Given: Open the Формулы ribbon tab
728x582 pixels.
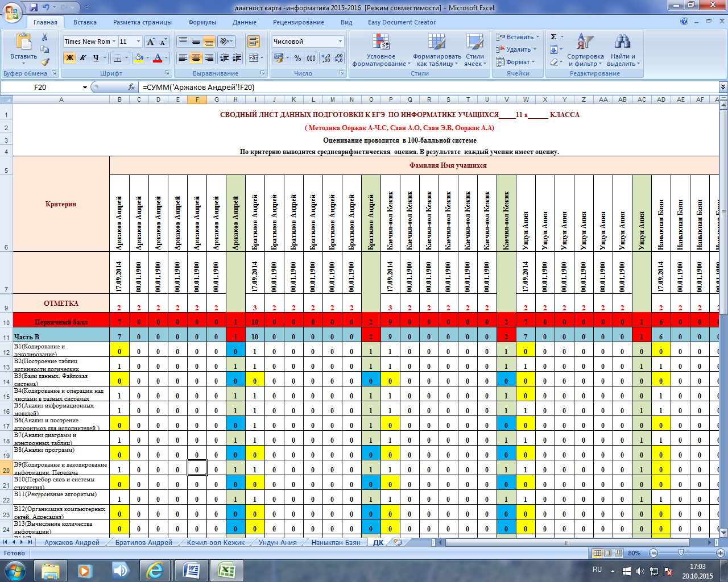Looking at the screenshot, I should coord(202,22).
